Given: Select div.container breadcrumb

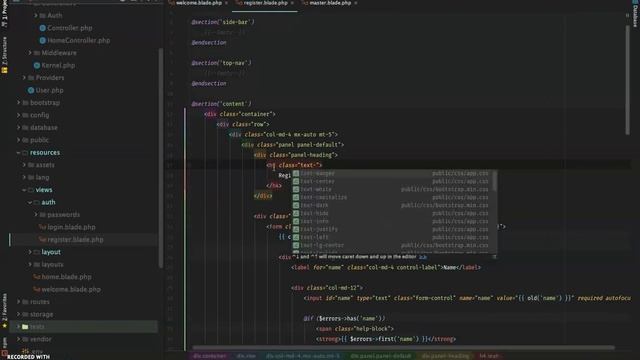Looking at the screenshot, I should 209,356.
